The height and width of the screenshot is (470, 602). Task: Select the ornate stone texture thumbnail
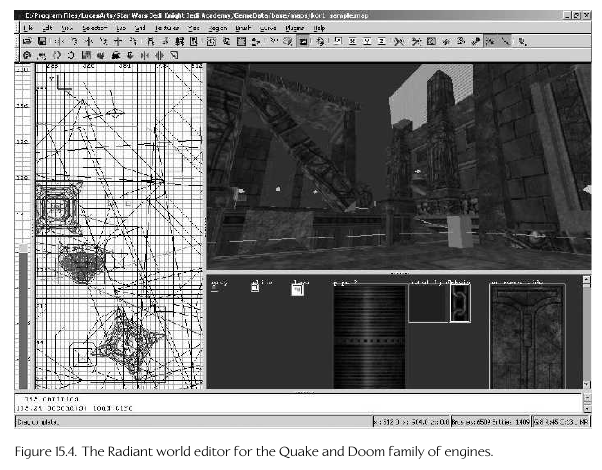pyautogui.click(x=526, y=334)
